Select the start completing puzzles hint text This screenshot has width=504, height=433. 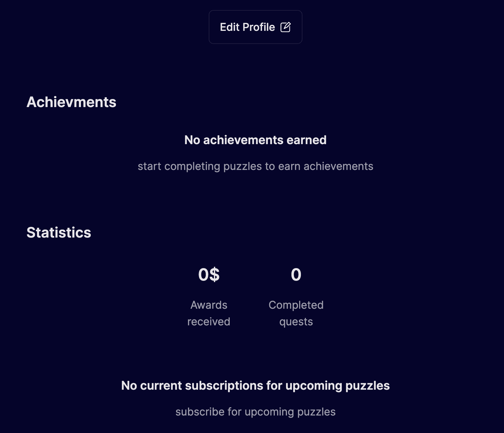(256, 166)
